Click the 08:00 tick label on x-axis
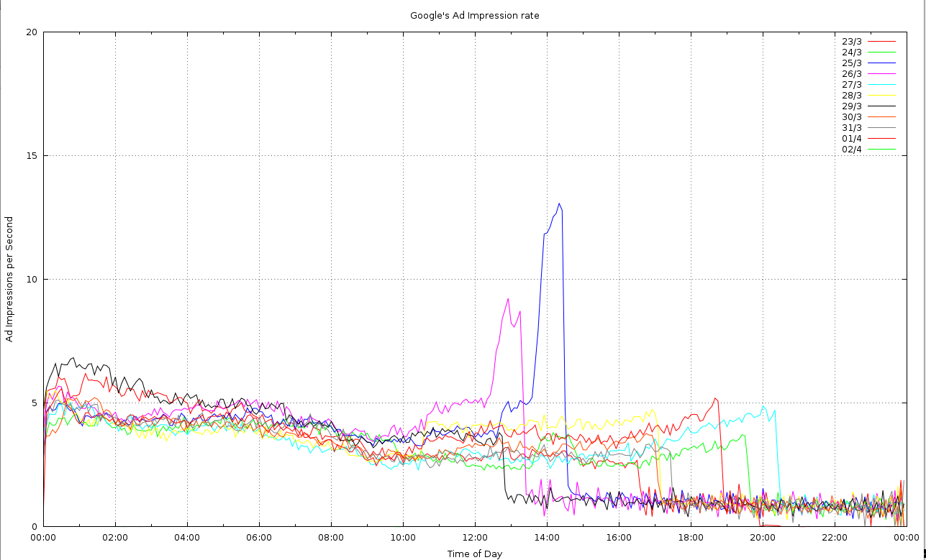 330,536
